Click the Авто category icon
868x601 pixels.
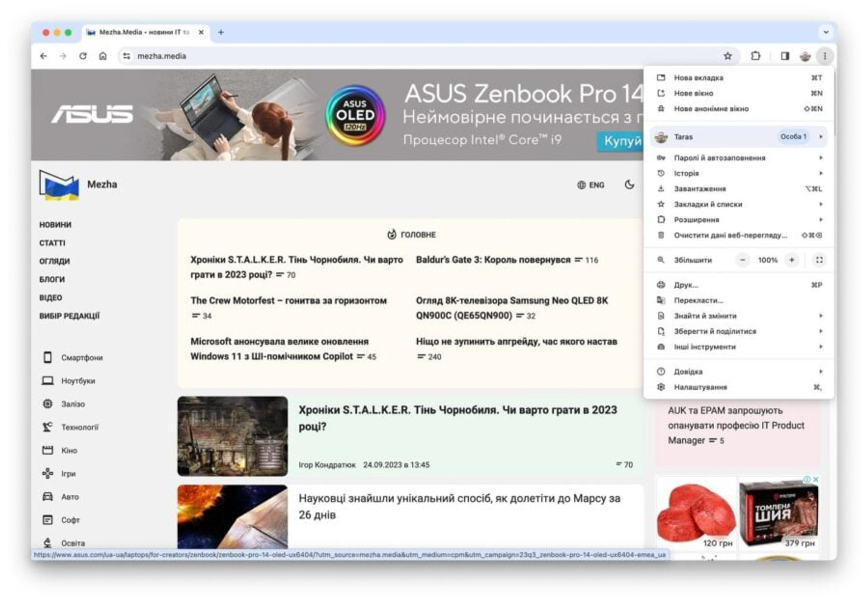pyautogui.click(x=47, y=497)
